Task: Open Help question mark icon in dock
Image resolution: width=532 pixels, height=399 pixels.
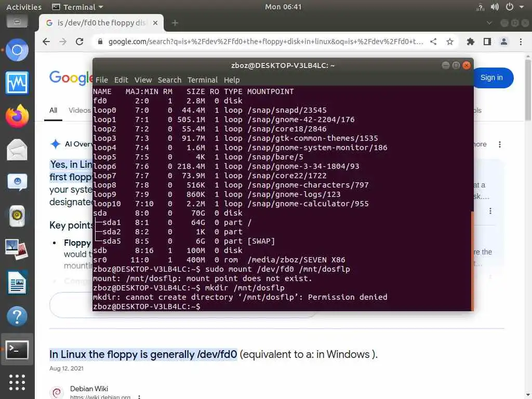Action: pos(17,316)
